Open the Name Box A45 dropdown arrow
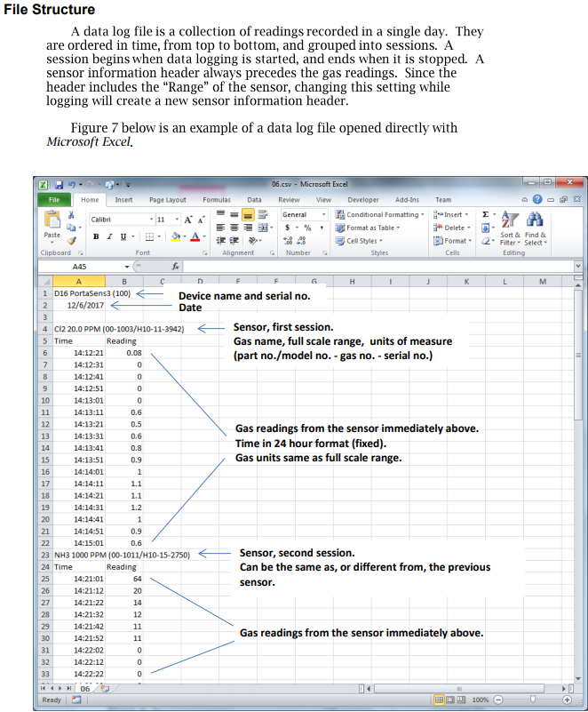588x712 pixels. pyautogui.click(x=127, y=267)
